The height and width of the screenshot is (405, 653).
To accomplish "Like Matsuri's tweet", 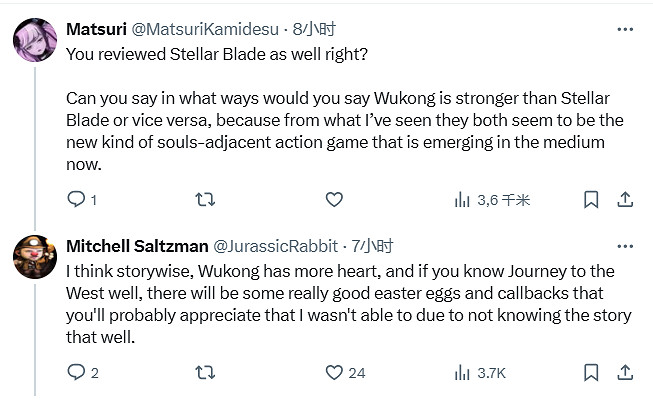I will (333, 200).
